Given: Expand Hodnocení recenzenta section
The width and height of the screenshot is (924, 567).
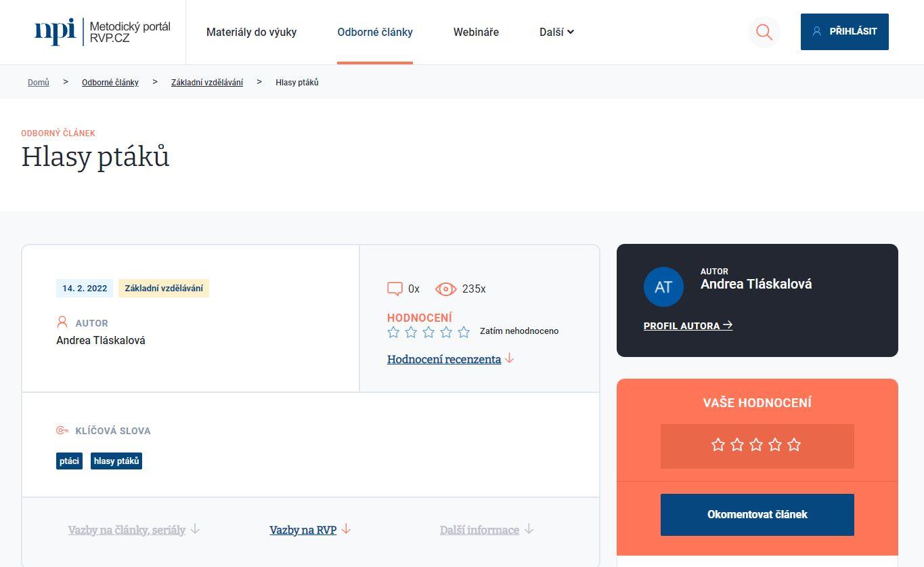Looking at the screenshot, I should point(450,359).
